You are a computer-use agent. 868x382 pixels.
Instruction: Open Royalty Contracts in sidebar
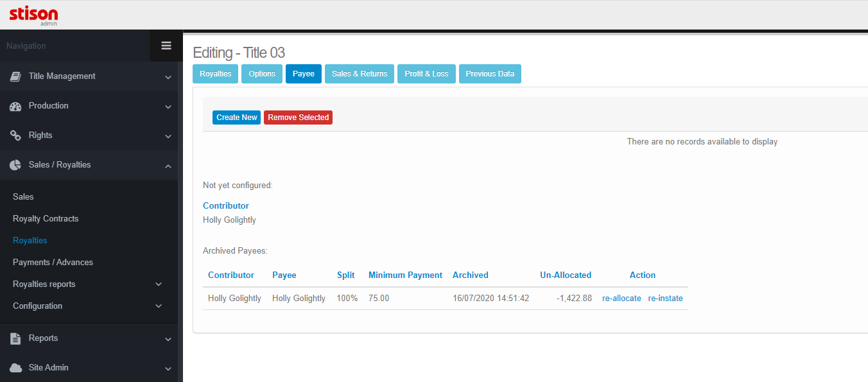pos(46,219)
